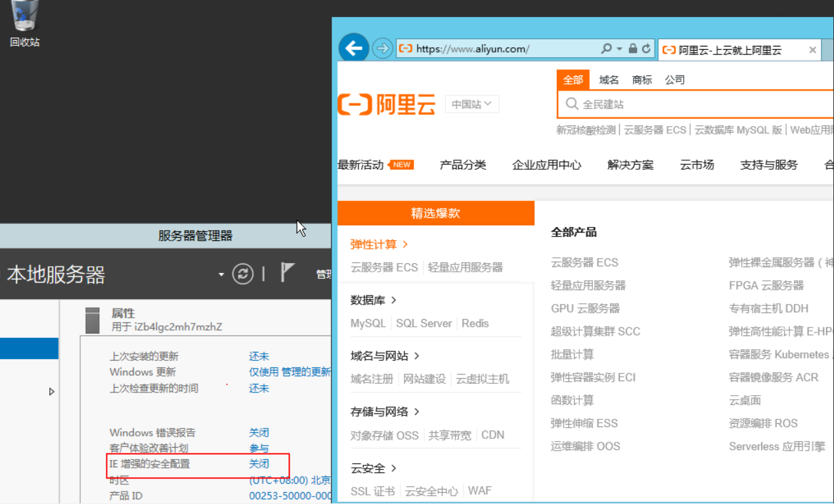Click 专有宿主机 DDH product link

click(x=768, y=308)
